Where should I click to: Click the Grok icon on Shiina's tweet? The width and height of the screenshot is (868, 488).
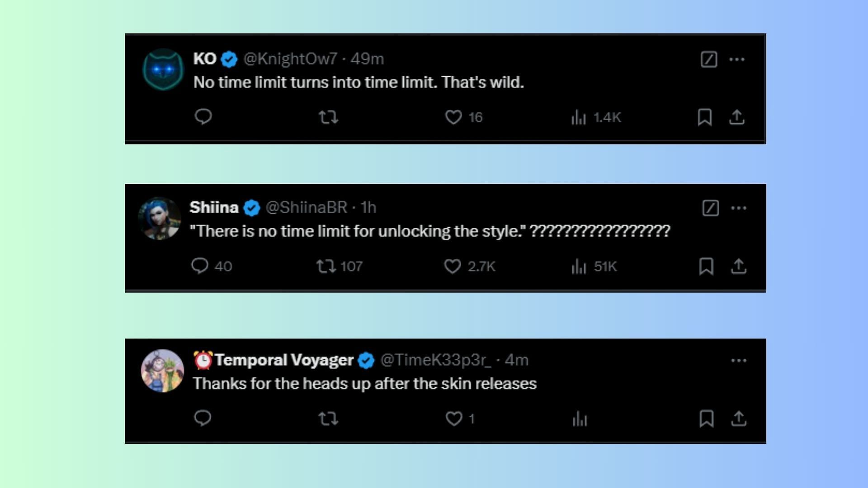tap(711, 208)
